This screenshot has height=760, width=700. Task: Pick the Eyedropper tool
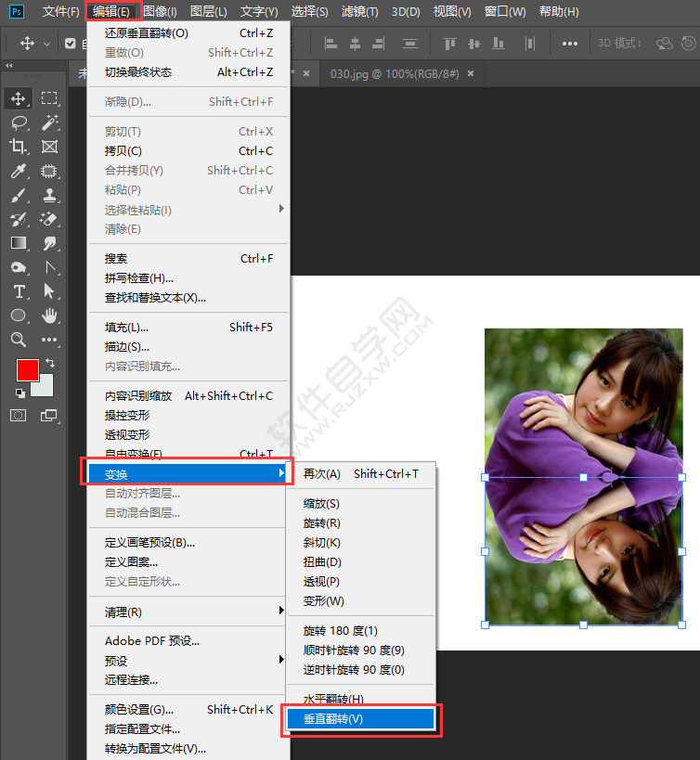click(x=19, y=171)
